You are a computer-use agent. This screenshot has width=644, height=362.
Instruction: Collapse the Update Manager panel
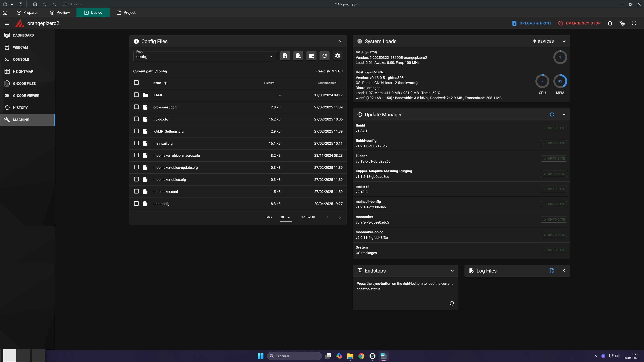(x=564, y=114)
